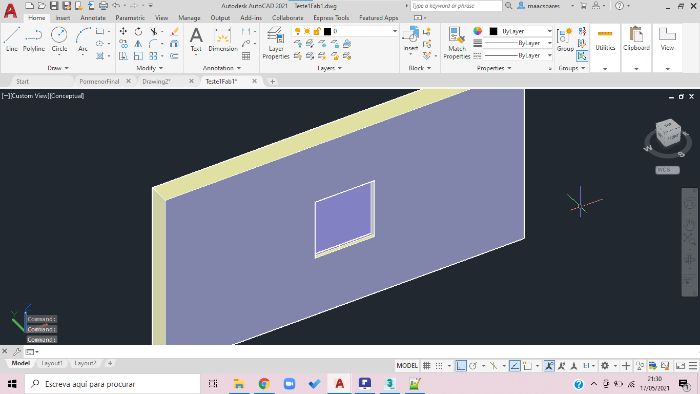The image size is (700, 394).
Task: Switch to Layout1 tab
Action: pos(52,363)
